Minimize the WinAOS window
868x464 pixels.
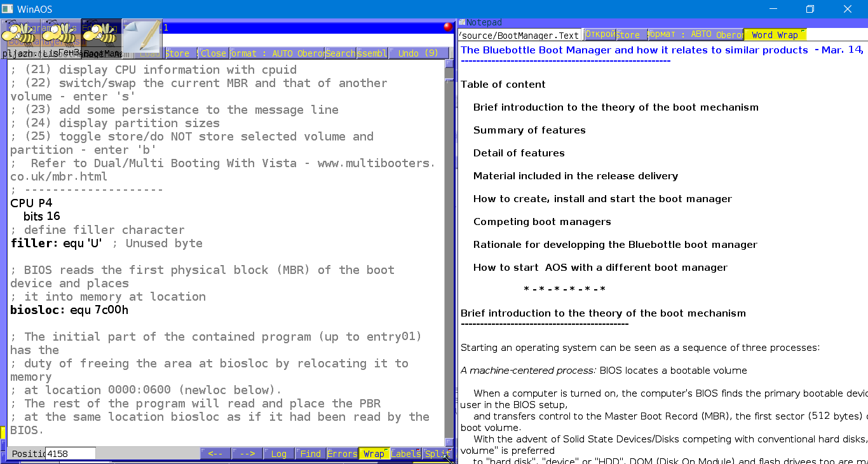[773, 9]
